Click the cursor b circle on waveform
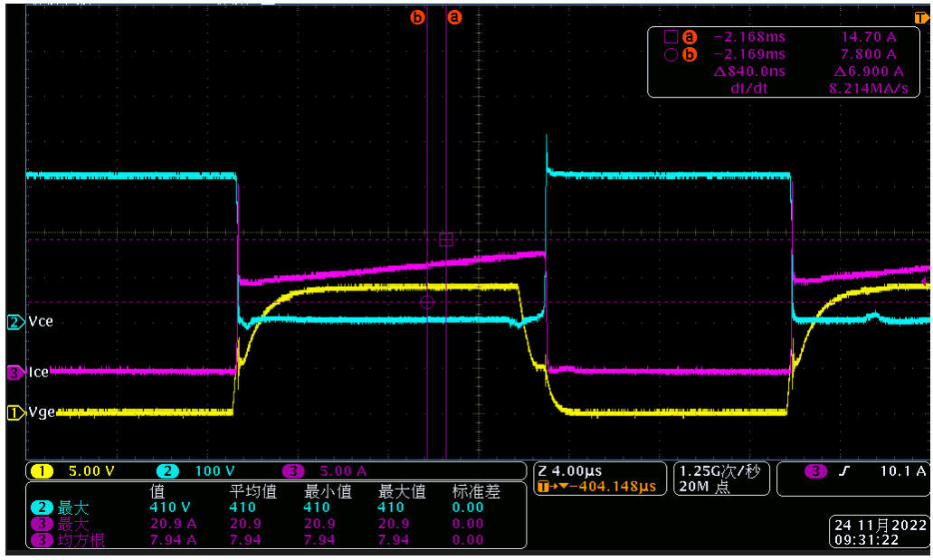 click(427, 302)
